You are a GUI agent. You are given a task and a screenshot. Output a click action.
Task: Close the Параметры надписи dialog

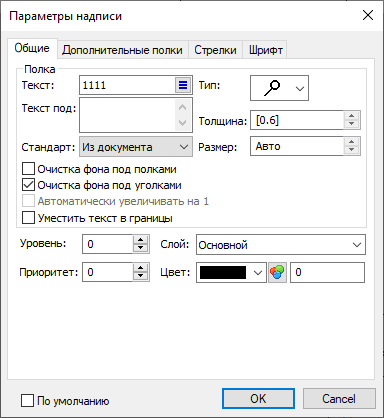[368, 15]
